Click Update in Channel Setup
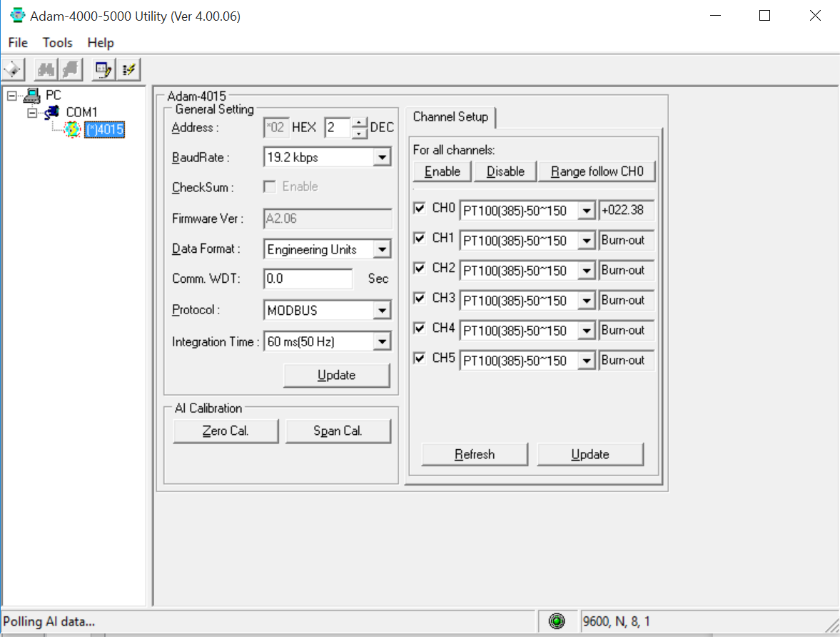 [x=590, y=455]
